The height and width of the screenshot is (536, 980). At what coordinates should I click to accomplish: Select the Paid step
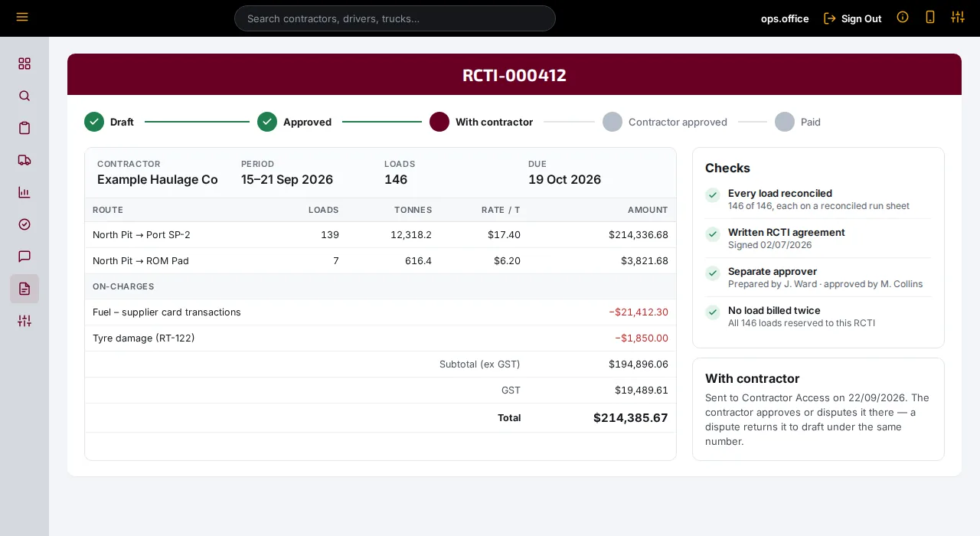[798, 122]
